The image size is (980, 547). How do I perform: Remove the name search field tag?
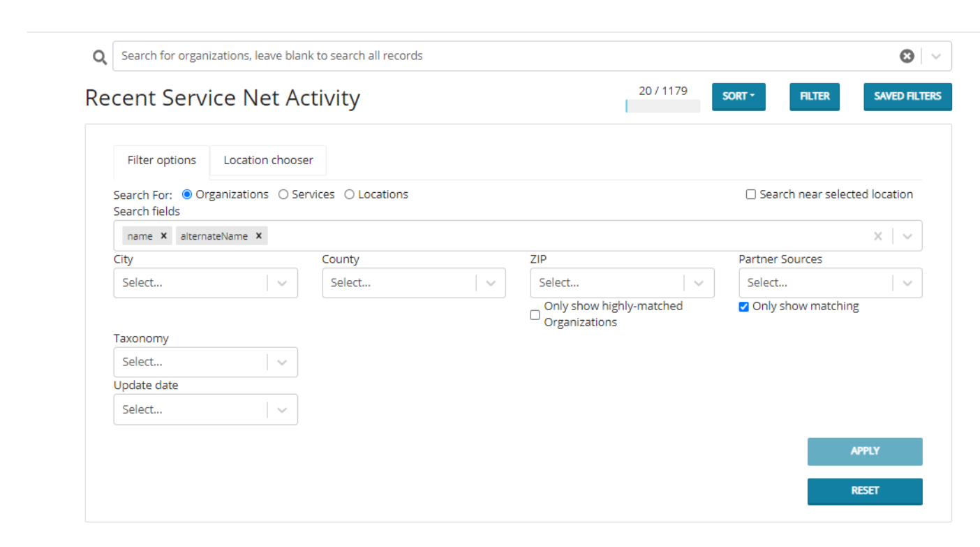point(164,235)
